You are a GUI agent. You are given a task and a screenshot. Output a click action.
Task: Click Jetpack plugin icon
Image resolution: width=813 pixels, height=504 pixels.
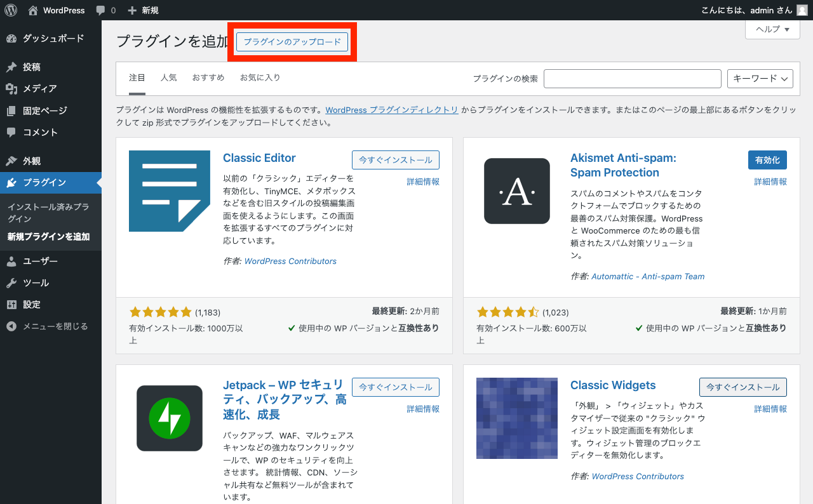[x=170, y=418]
